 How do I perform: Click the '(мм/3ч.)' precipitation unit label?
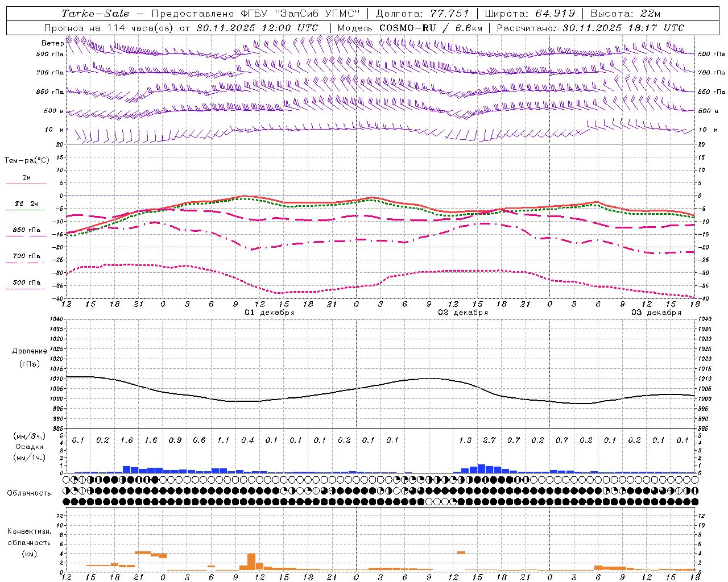29,436
